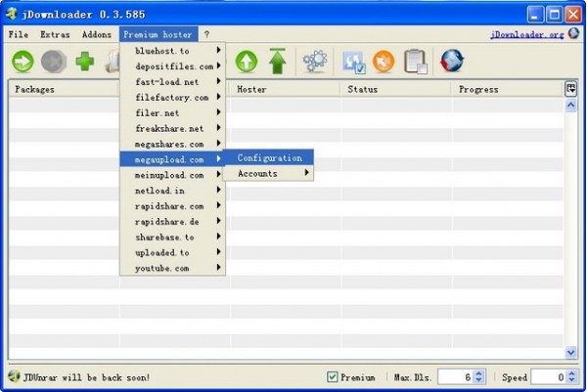587x392 pixels.
Task: Expand the megashares.com submenu
Action: (x=172, y=144)
